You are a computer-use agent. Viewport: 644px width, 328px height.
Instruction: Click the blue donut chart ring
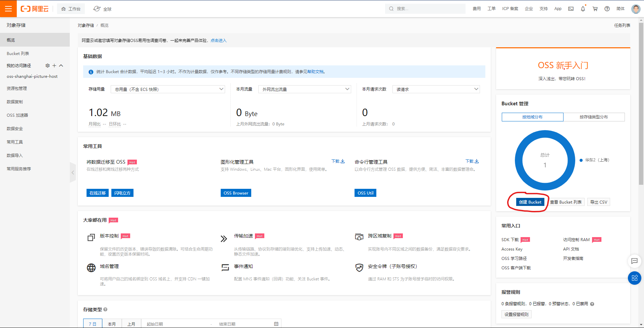(x=519, y=160)
